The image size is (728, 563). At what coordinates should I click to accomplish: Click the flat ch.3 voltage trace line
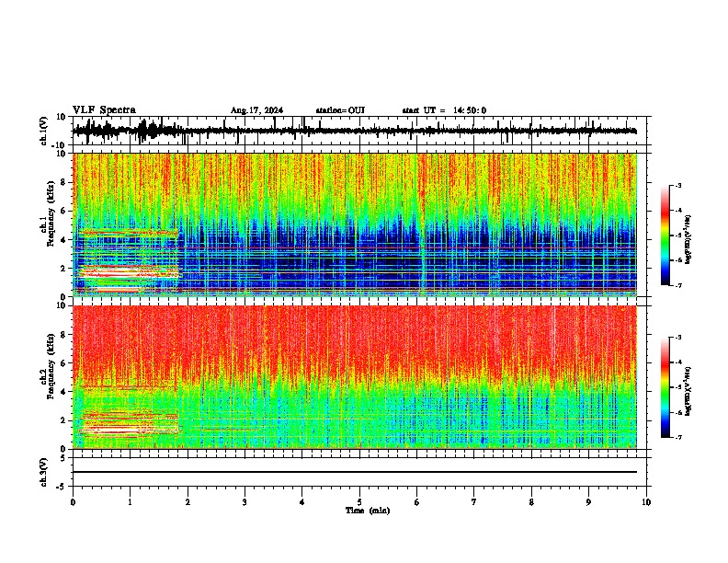pos(354,472)
